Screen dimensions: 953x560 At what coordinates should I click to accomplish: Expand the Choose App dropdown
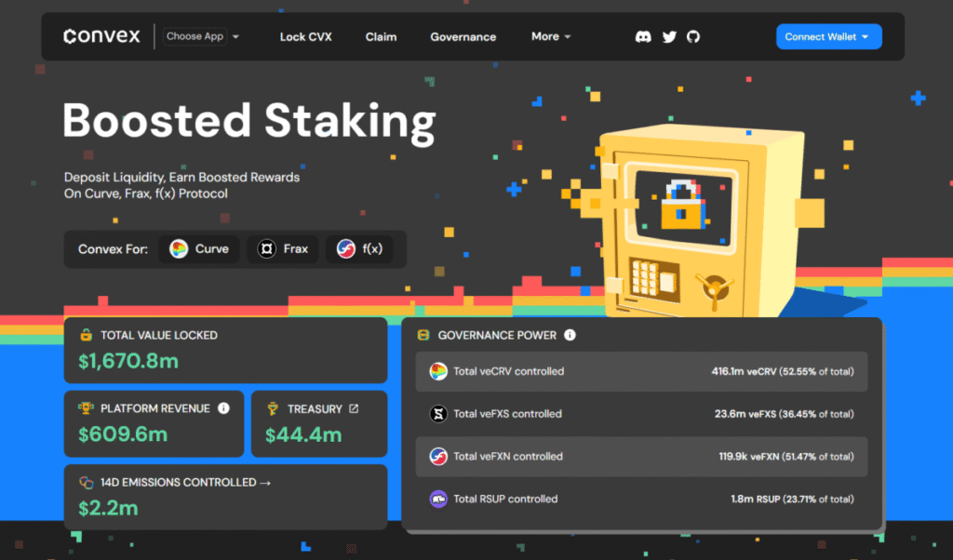click(202, 37)
